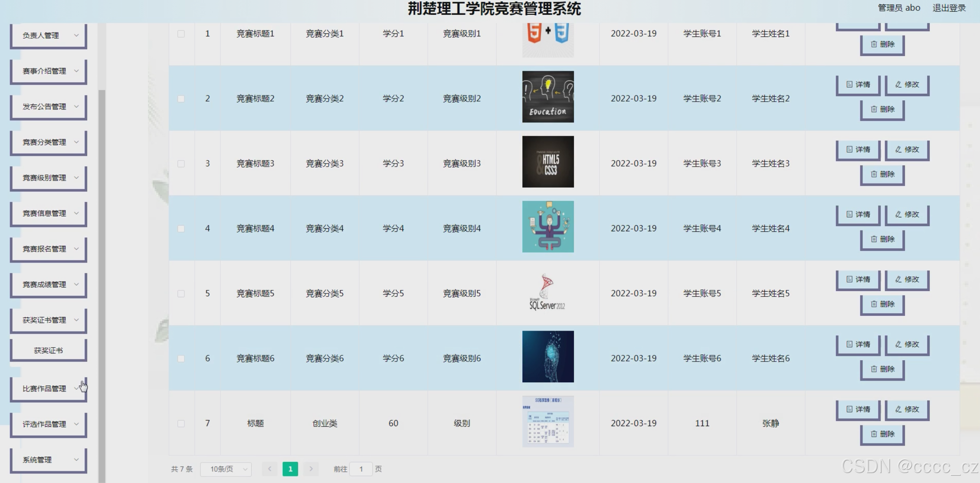
Task: Check the checkbox for row 2
Action: coord(181,99)
